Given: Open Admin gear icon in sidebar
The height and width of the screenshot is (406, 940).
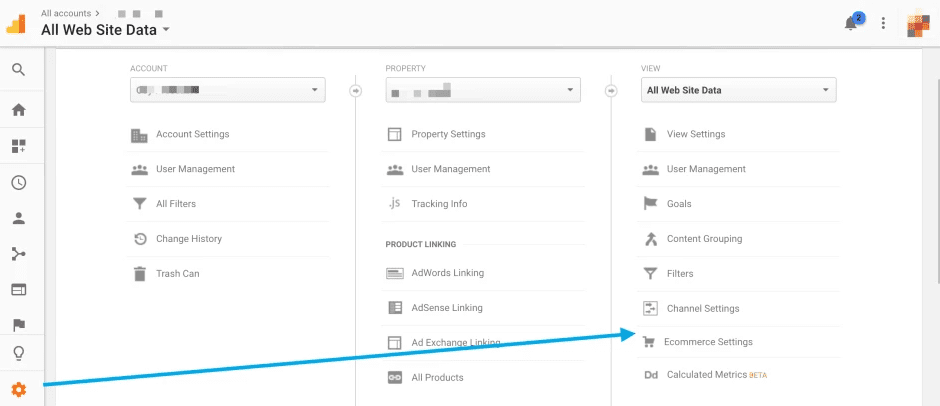Looking at the screenshot, I should (x=19, y=390).
